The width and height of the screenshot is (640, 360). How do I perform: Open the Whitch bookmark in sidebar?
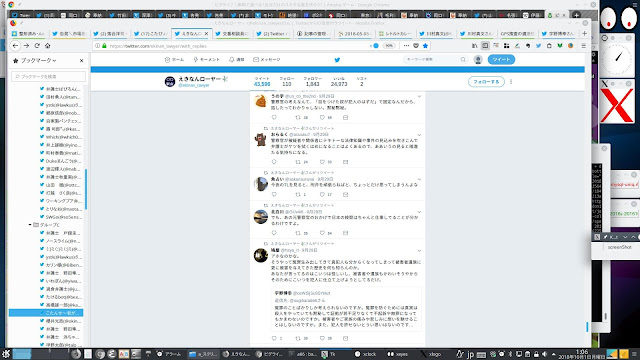point(61,137)
